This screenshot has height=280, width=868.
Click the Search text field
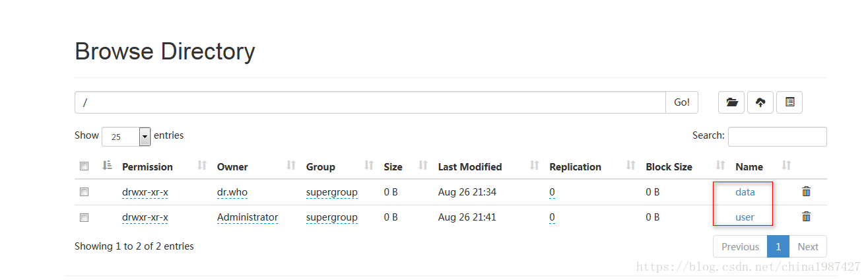tap(777, 137)
